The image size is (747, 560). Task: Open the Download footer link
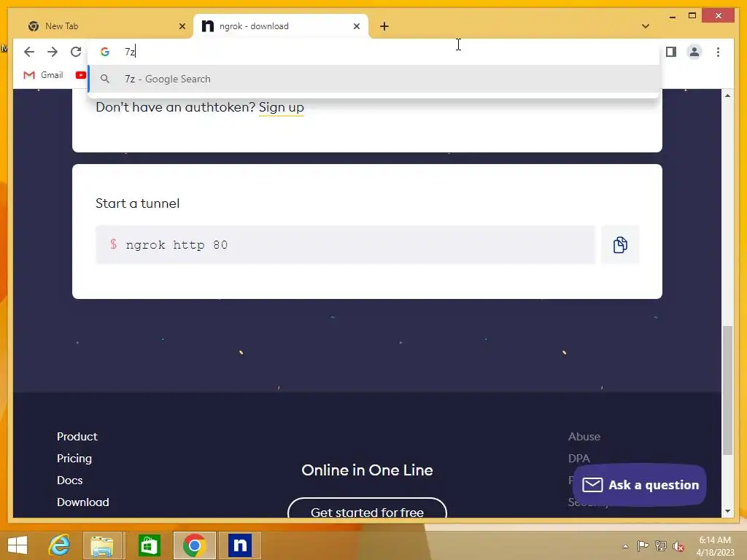83,502
